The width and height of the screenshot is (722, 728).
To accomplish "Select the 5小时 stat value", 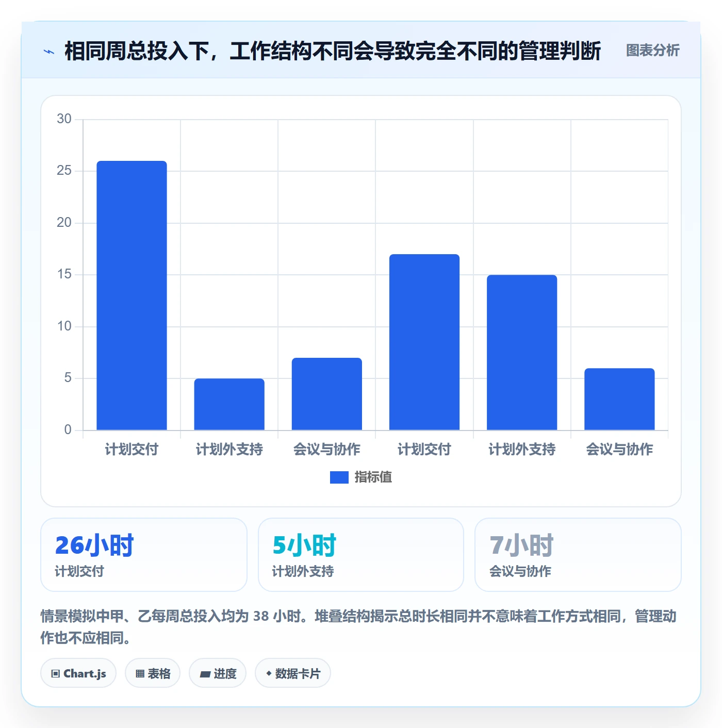I will point(304,545).
